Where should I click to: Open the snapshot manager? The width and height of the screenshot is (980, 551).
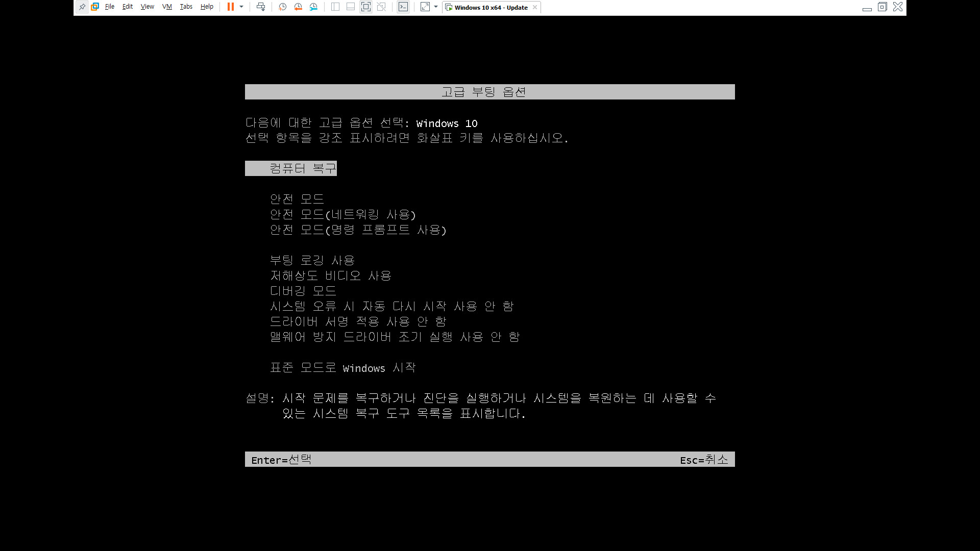tap(313, 7)
